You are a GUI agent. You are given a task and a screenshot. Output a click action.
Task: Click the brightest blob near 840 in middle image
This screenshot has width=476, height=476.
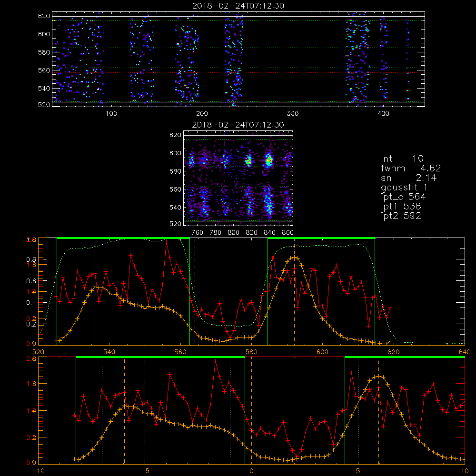click(268, 160)
